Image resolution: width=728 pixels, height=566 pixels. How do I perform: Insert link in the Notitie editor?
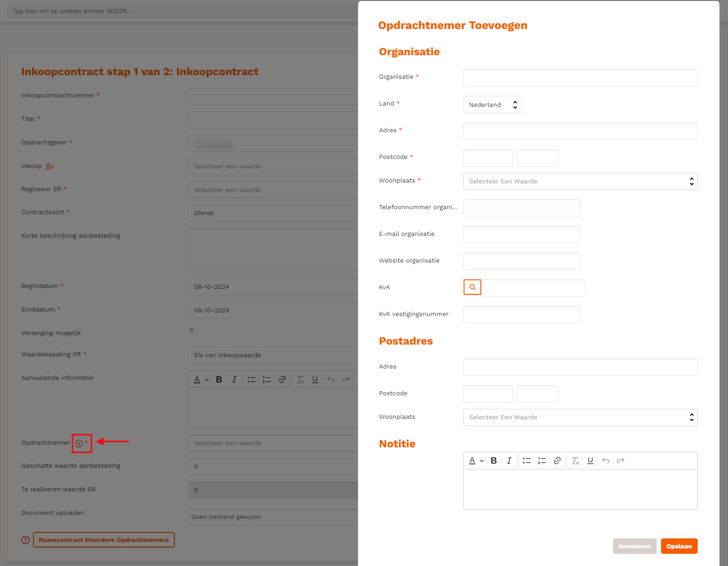pyautogui.click(x=557, y=460)
